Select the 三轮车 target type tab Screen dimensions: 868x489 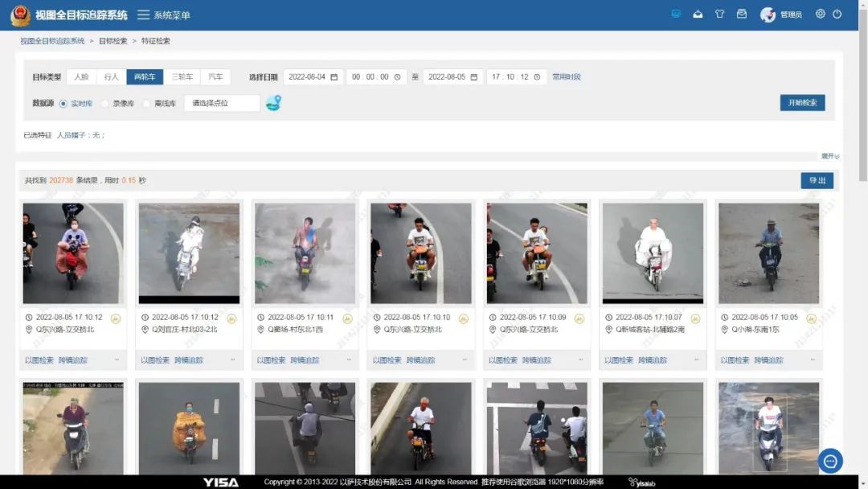[x=182, y=77]
